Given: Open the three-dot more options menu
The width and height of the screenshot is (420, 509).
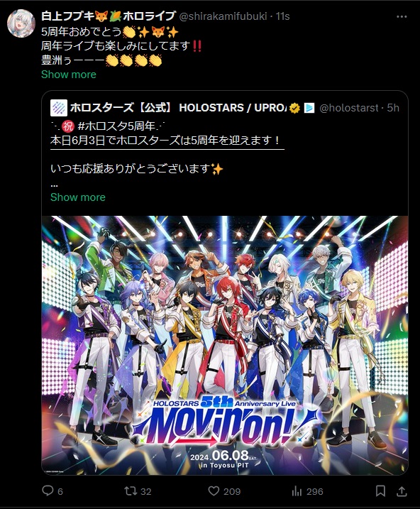Looking at the screenshot, I should click(402, 16).
